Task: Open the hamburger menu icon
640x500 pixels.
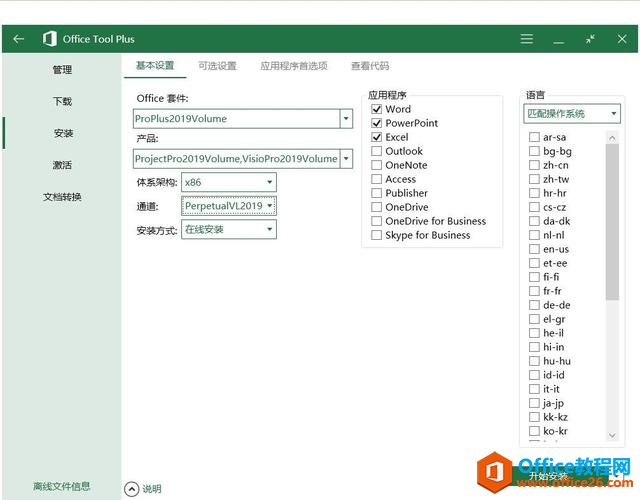Action: coord(527,39)
